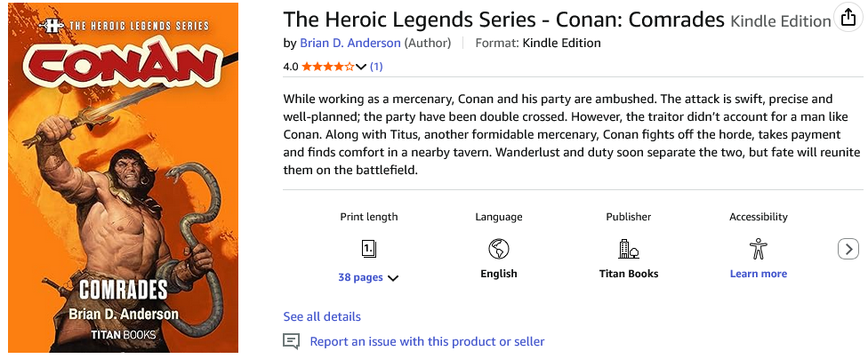The width and height of the screenshot is (868, 359).
Task: Open the single customer review count link
Action: coord(376,67)
